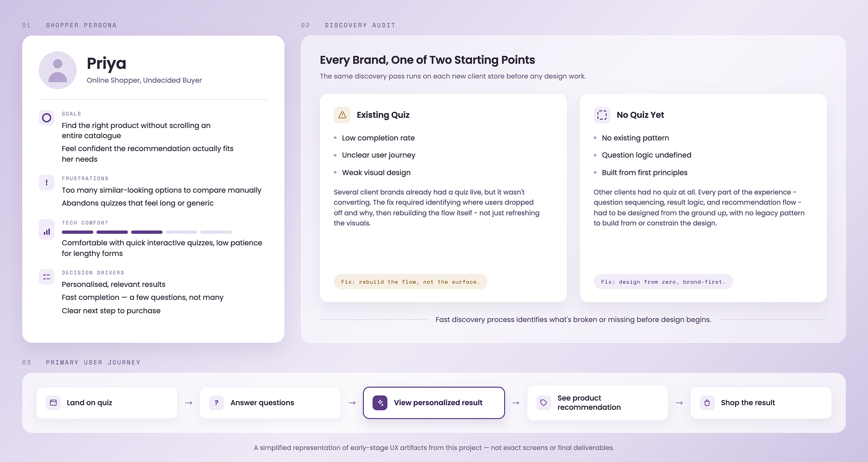Click the Answer questions question mark icon

pyautogui.click(x=217, y=403)
